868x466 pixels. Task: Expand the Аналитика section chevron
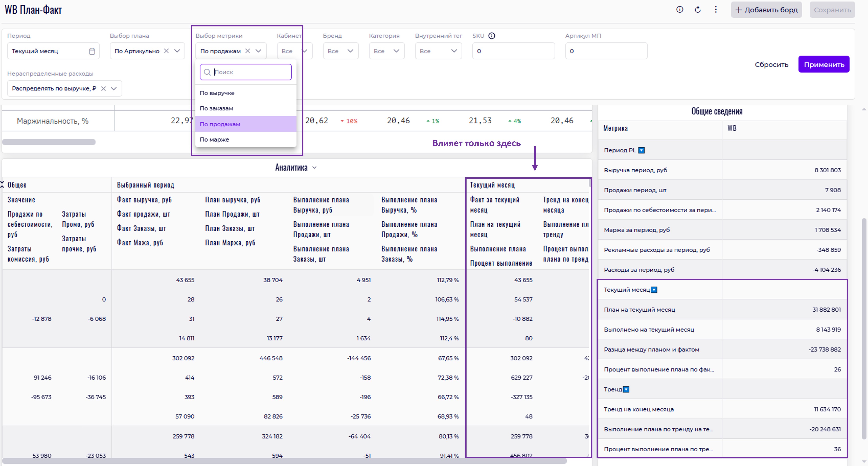click(314, 167)
